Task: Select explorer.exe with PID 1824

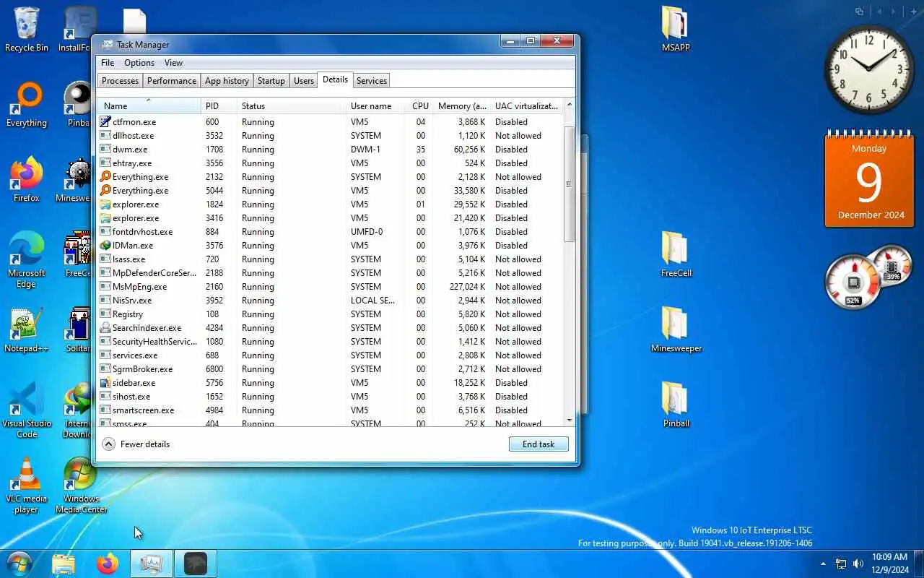Action: click(330, 204)
